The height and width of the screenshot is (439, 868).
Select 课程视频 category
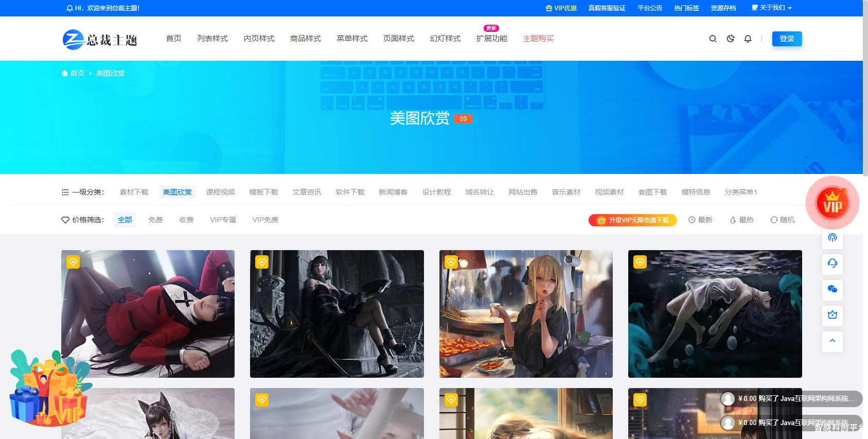pos(220,192)
